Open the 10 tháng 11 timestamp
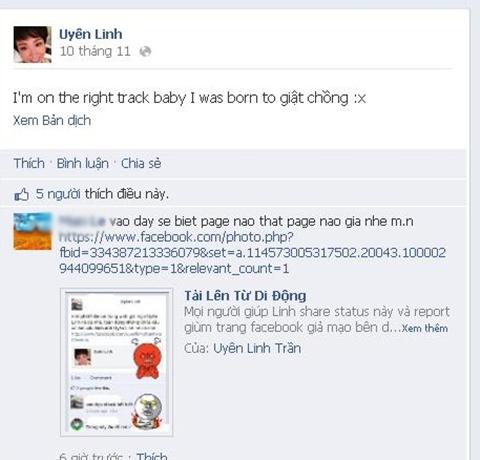The height and width of the screenshot is (460, 480). pos(95,51)
